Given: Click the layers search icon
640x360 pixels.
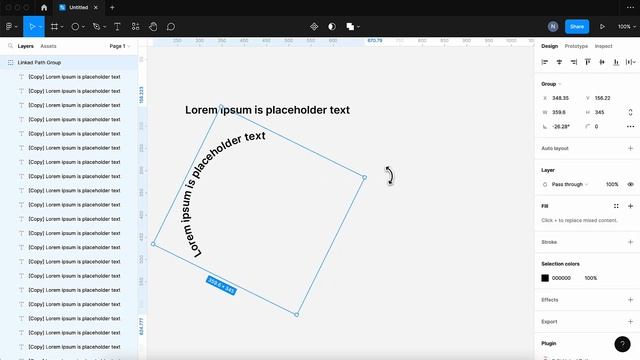Looking at the screenshot, I should 11,46.
